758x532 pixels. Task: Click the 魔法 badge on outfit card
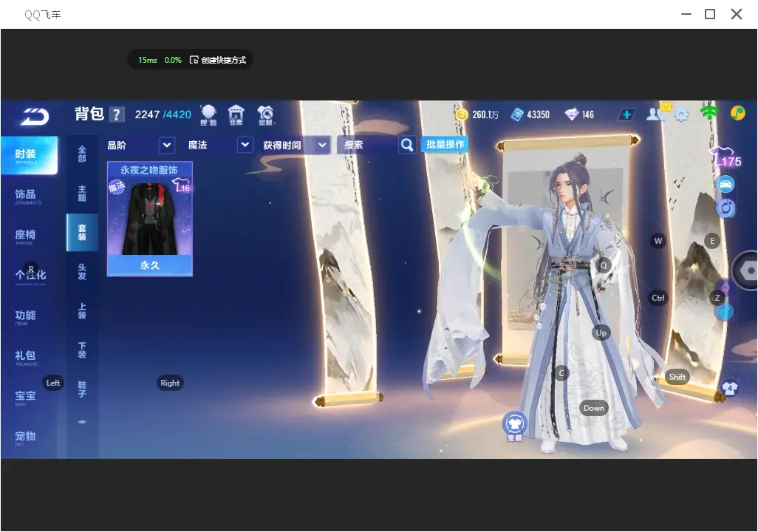[x=117, y=185]
